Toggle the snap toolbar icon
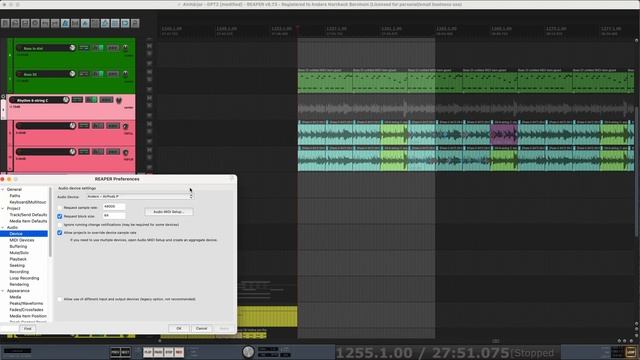 [125, 23]
